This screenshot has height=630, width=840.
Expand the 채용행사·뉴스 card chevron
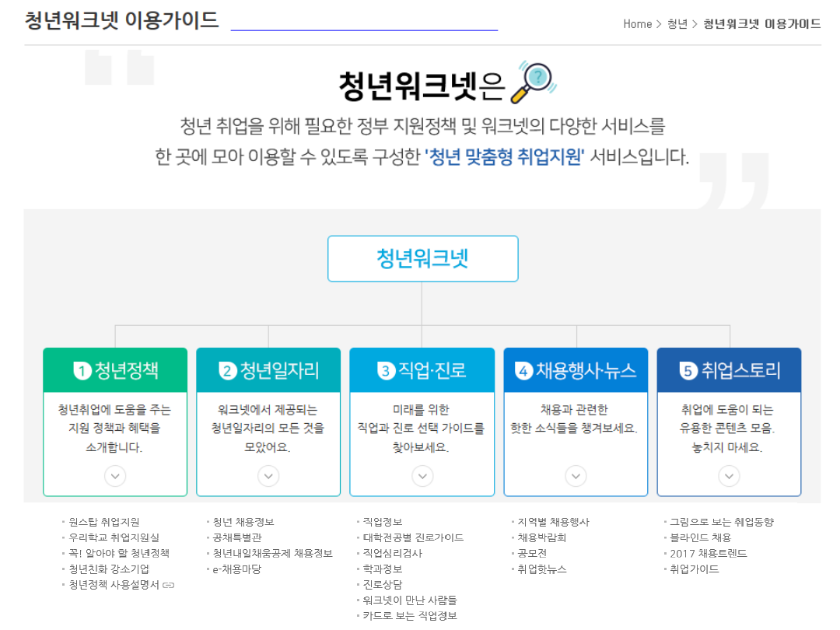[x=576, y=475]
